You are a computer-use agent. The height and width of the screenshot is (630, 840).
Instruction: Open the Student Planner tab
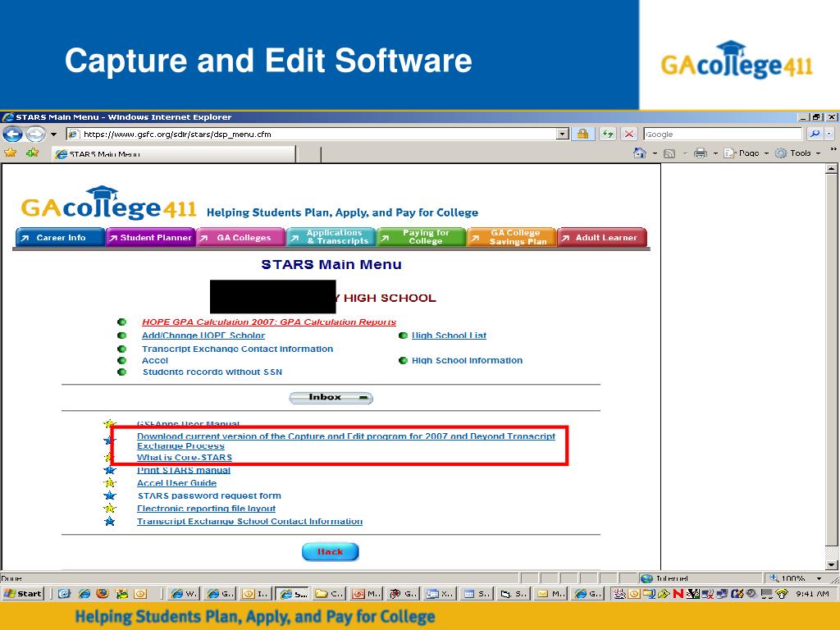151,237
